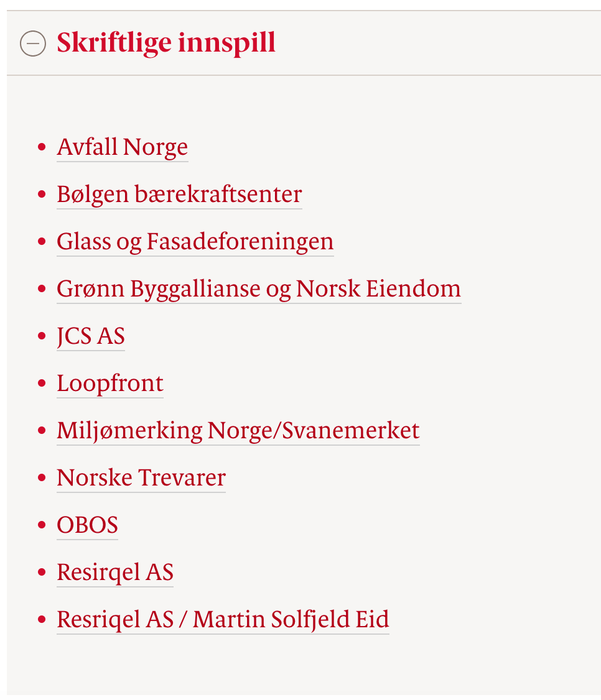The height and width of the screenshot is (700, 601).
Task: Click the word Svanemerket in the link
Action: [351, 431]
